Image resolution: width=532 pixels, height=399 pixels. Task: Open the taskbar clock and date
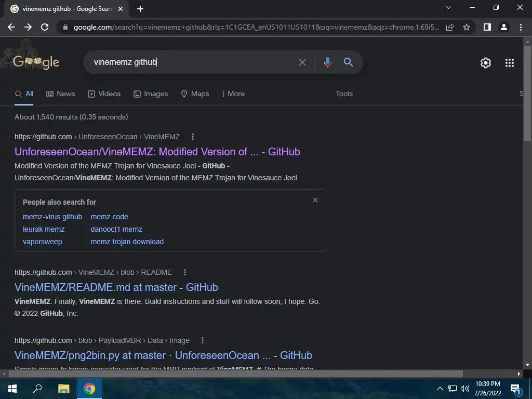[x=487, y=389]
